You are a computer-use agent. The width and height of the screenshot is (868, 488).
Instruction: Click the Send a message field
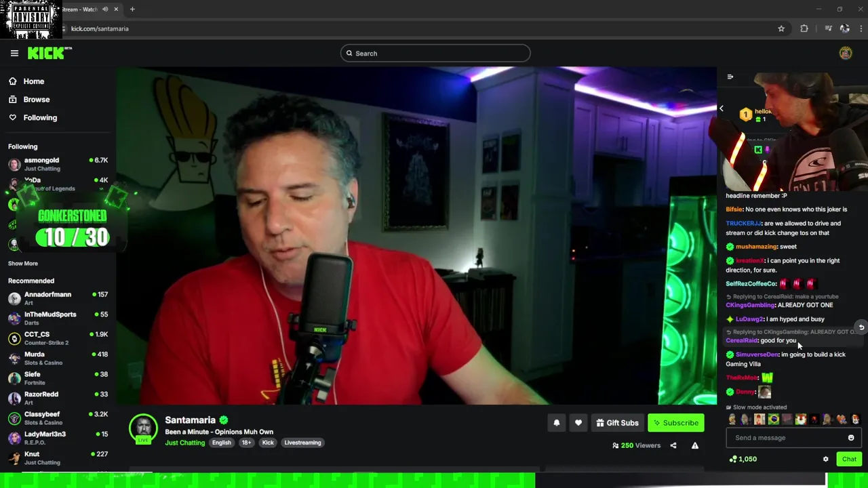(793, 438)
